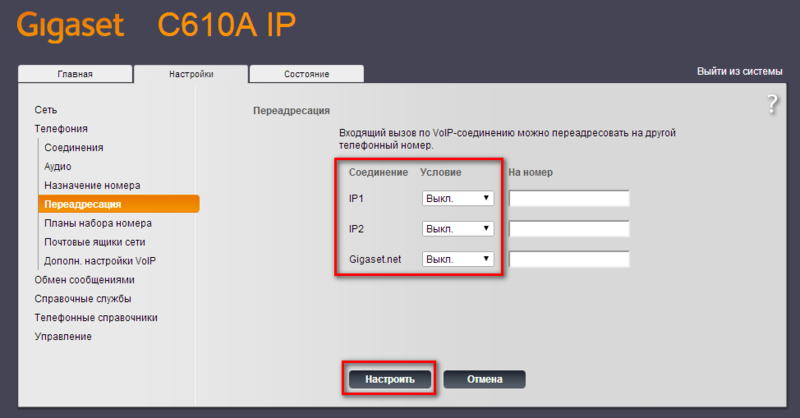Focus the IP2 forwarding number field
The image size is (800, 418).
pos(569,229)
